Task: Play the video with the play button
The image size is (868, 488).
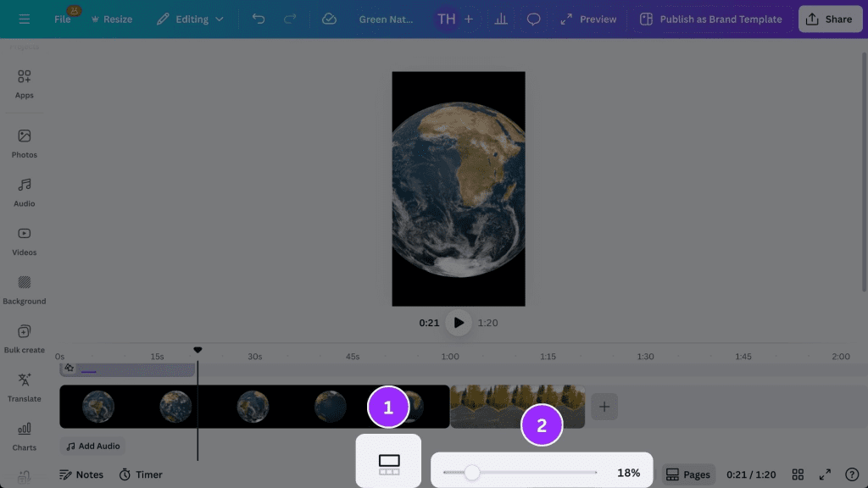Action: (x=459, y=322)
